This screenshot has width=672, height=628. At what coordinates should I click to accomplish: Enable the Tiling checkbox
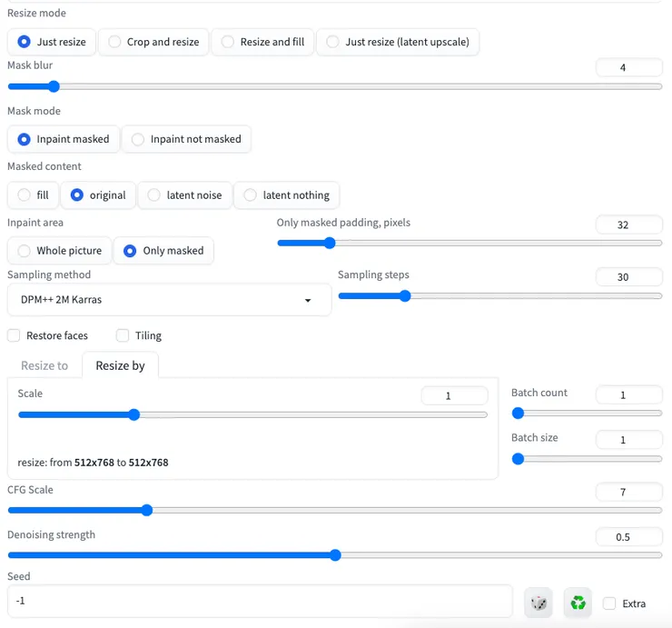click(123, 335)
